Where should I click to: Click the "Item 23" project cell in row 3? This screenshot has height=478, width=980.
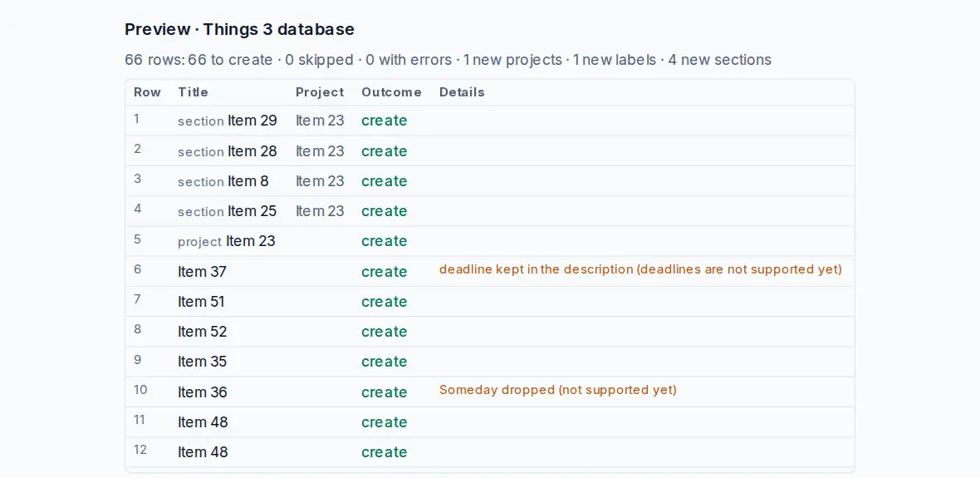click(320, 181)
